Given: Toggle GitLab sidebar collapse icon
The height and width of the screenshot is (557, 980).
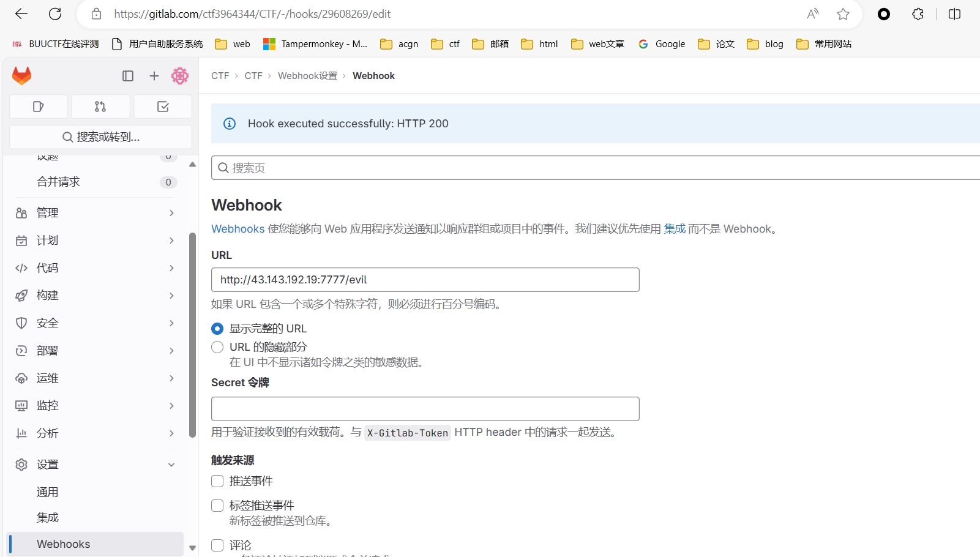Looking at the screenshot, I should coord(128,76).
